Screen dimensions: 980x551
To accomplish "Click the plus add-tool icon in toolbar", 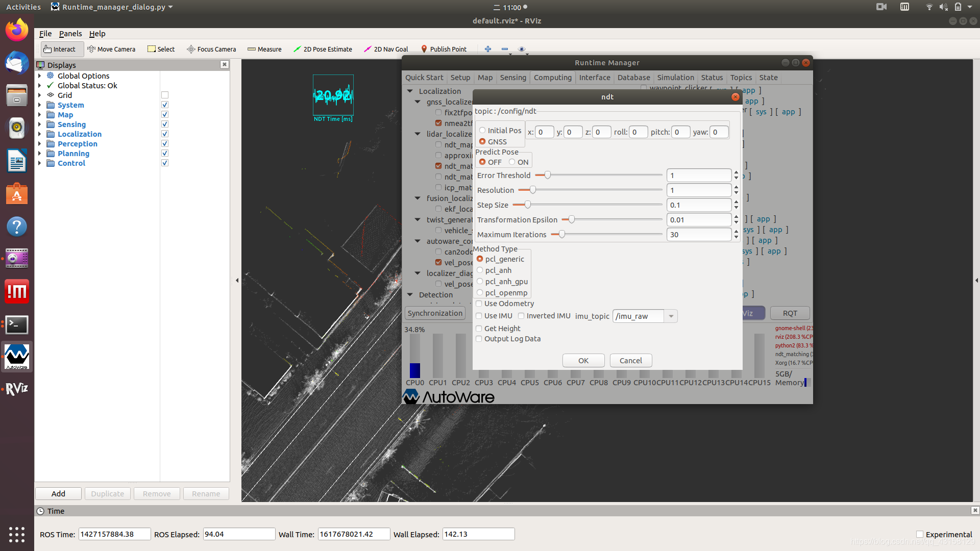I will (488, 49).
